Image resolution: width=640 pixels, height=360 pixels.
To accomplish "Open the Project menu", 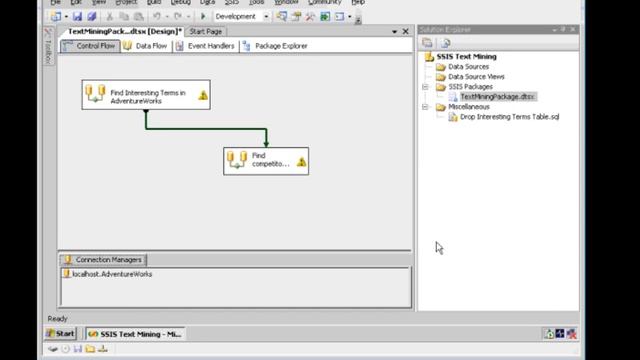I will tap(126, 2).
